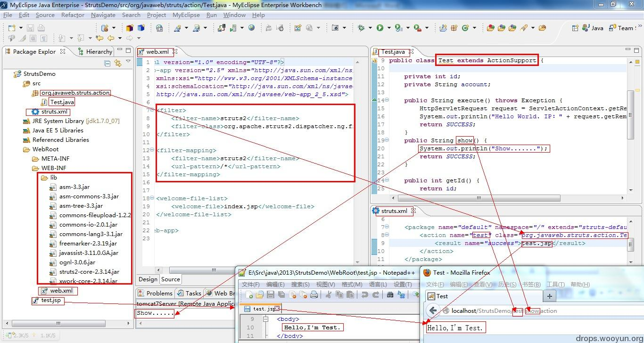Click the screenshot camera toolbar icon
Screen dimensions: 644x343
335,28
